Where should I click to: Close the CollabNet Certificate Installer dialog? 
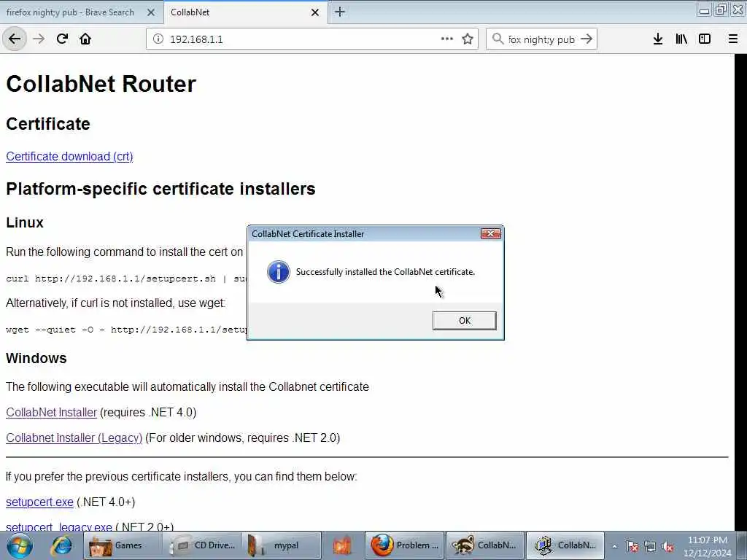point(491,234)
